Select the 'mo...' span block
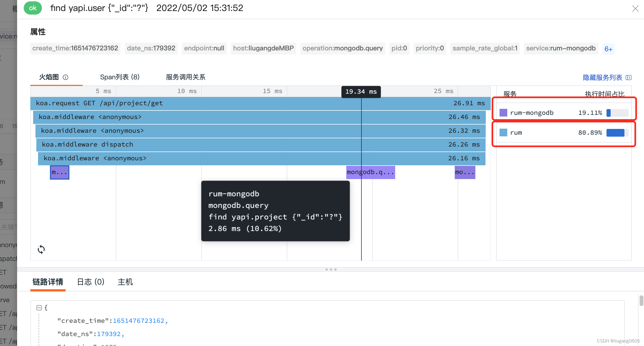Screen dimensions: 644x346 click(x=465, y=172)
